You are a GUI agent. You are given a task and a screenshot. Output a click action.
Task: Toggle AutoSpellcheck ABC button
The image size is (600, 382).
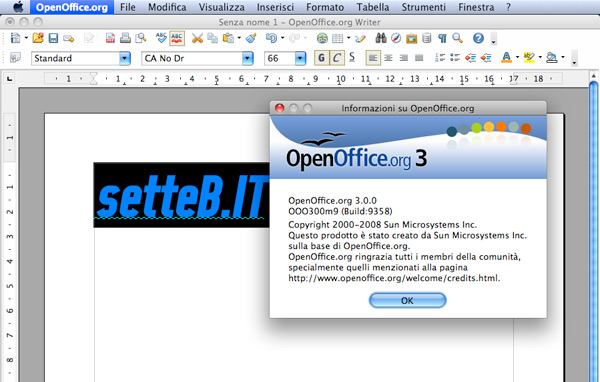point(177,38)
